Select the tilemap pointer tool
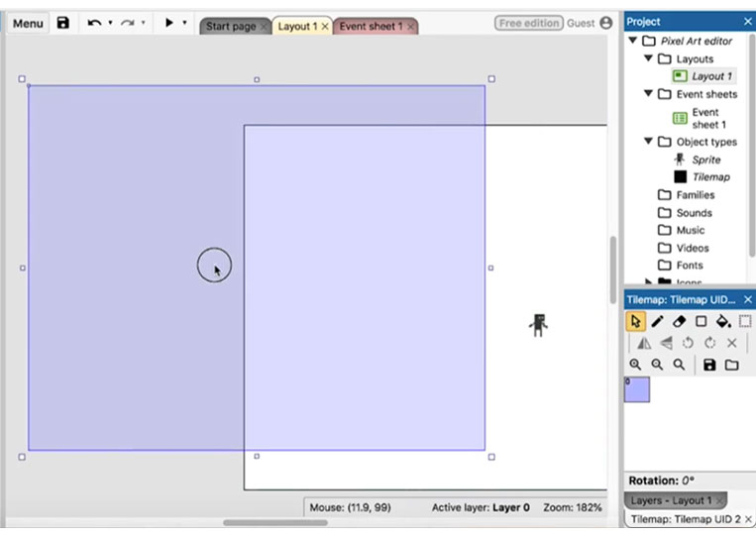 pos(636,321)
